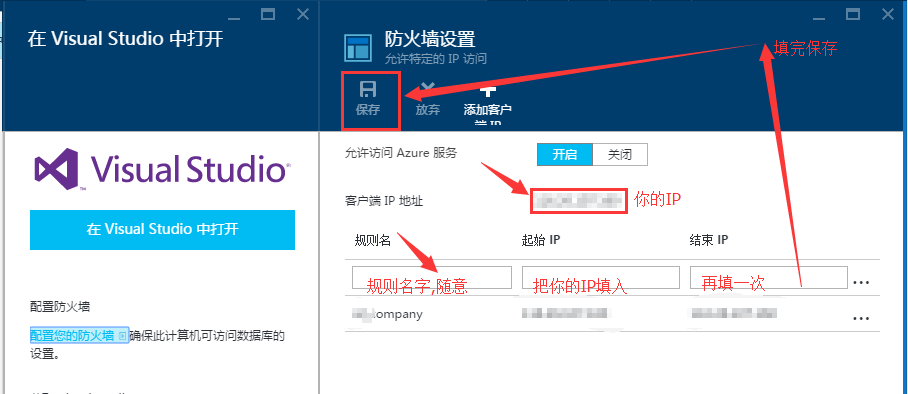Click the company rule's blurred start IP
Viewport: 908px width, 394px height.
tap(565, 314)
